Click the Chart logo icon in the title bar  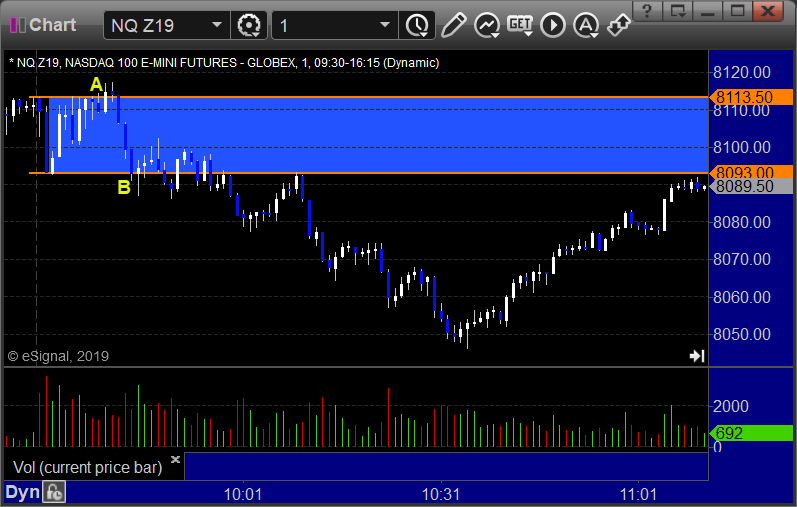(x=18, y=25)
